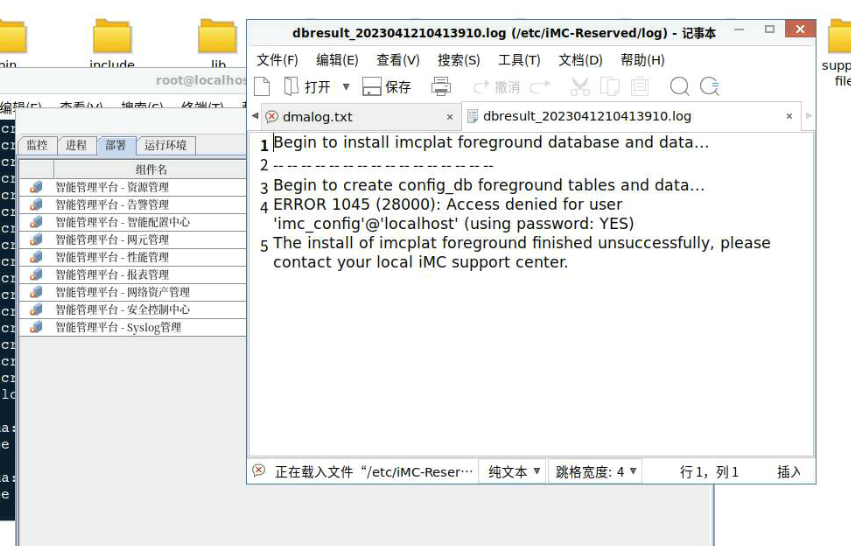This screenshot has height=546, width=851.
Task: Expand the recent files arrow beside 打开
Action: pyautogui.click(x=346, y=86)
